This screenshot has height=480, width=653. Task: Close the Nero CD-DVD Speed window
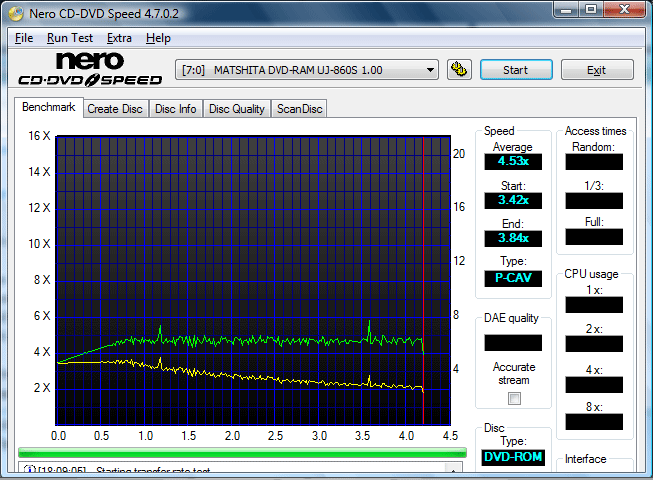[x=624, y=9]
